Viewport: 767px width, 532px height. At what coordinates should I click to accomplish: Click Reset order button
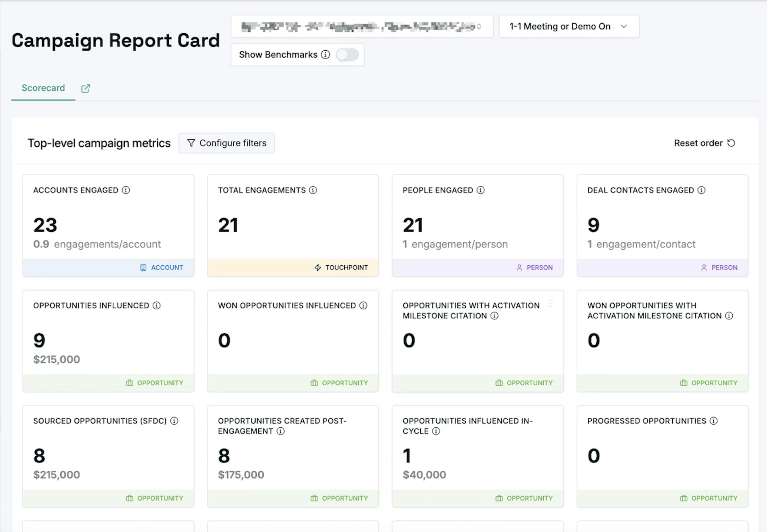(x=704, y=143)
